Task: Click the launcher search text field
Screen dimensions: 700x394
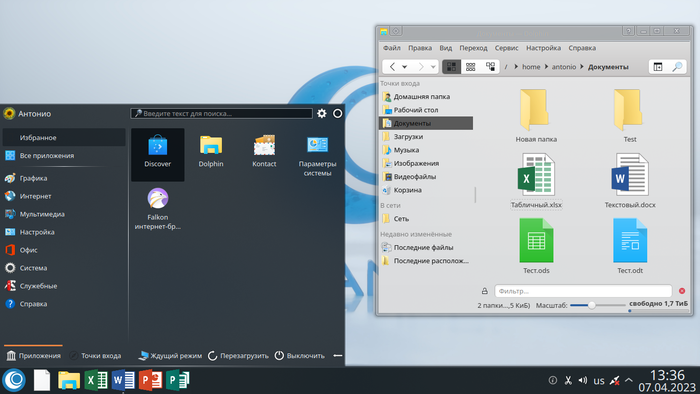Action: (221, 113)
